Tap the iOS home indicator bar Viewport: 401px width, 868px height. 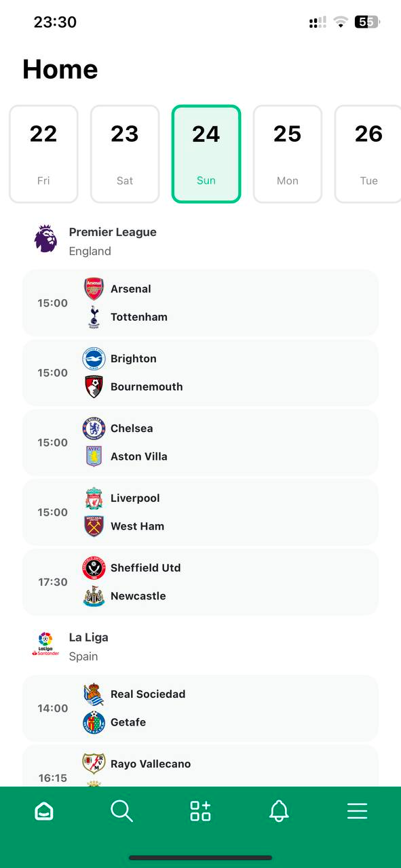point(200,856)
